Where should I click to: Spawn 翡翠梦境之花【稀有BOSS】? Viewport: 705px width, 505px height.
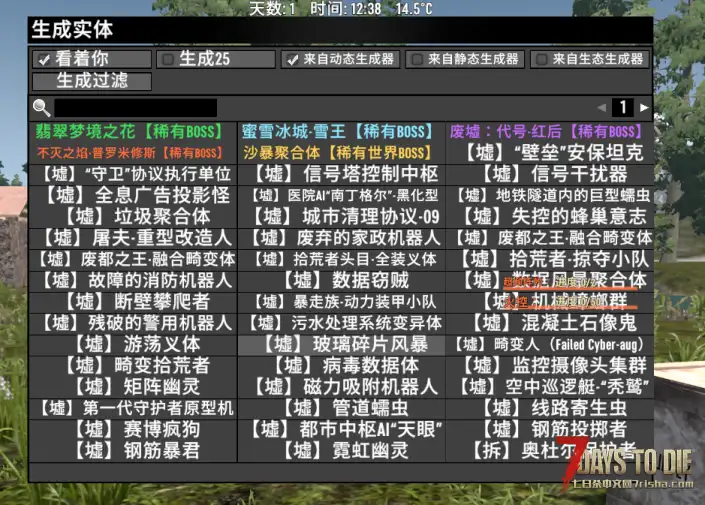pyautogui.click(x=129, y=132)
